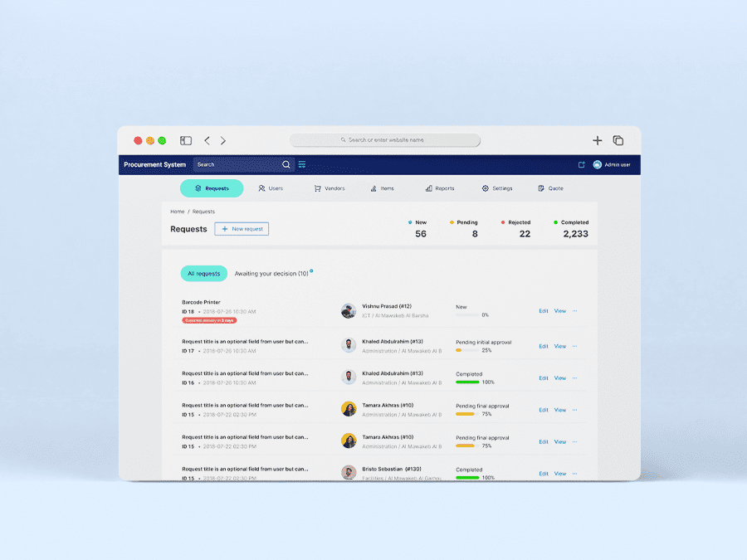The height and width of the screenshot is (560, 747).
Task: Click the Completed 2,233 counter
Action: point(571,229)
